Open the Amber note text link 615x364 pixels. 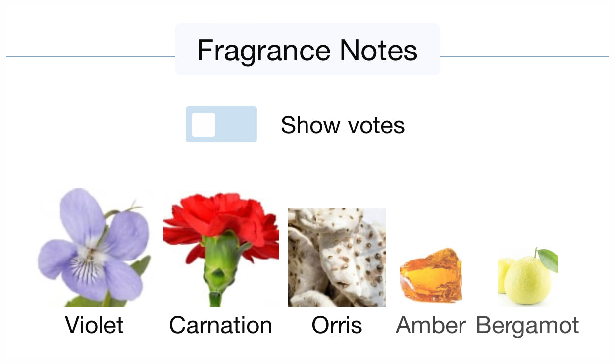pyautogui.click(x=431, y=325)
